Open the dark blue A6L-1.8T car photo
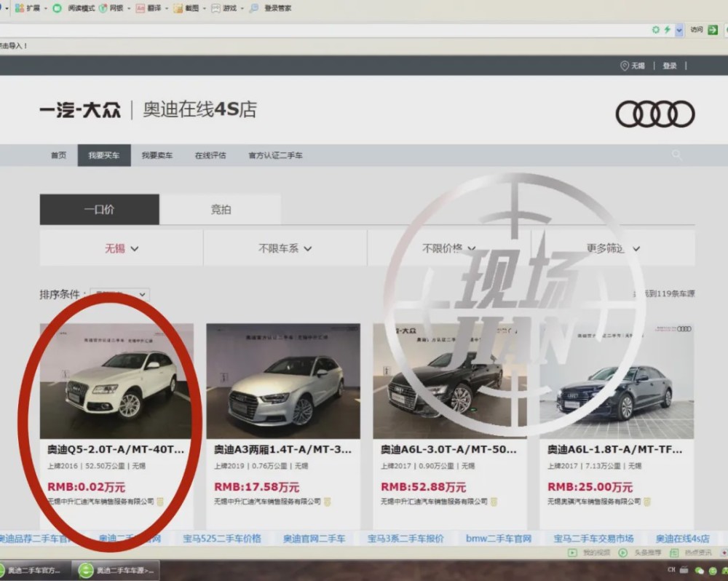 pos(617,381)
